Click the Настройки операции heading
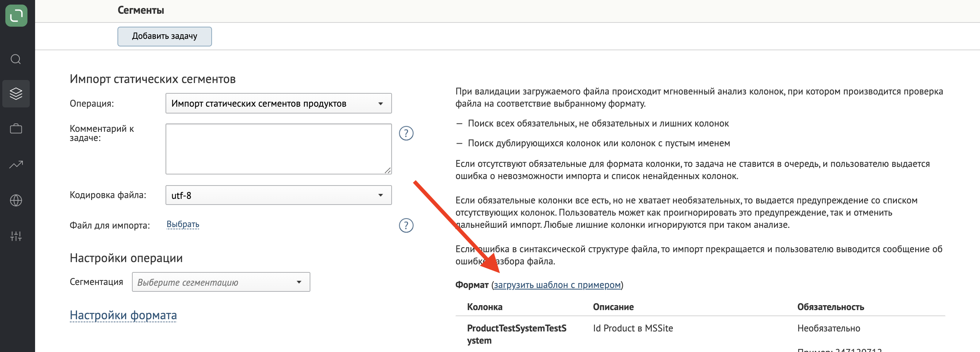 [x=126, y=258]
